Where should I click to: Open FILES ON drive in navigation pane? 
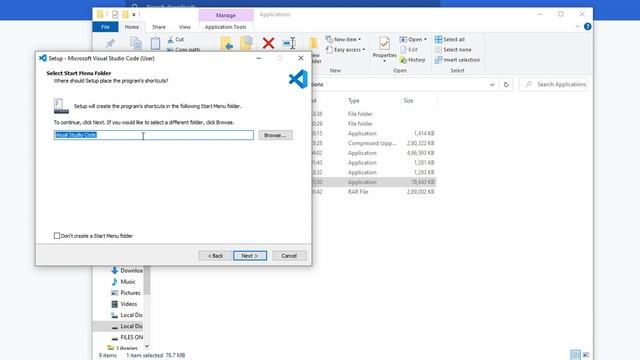click(x=127, y=337)
